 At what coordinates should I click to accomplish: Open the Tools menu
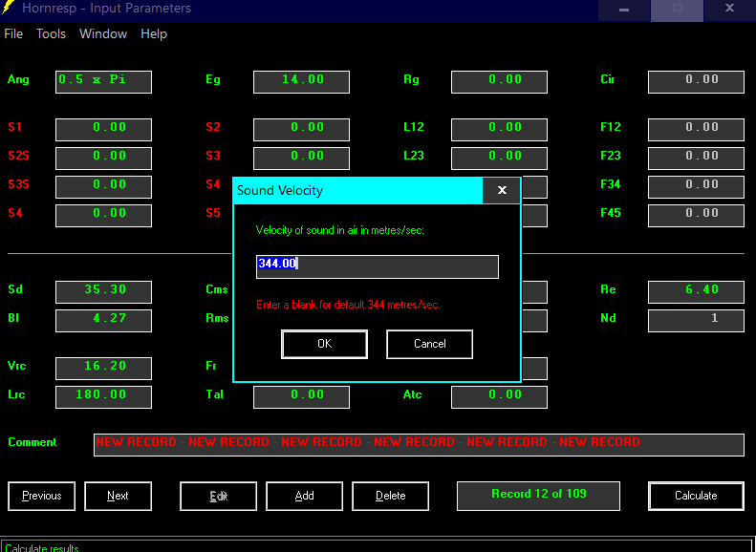pyautogui.click(x=51, y=33)
